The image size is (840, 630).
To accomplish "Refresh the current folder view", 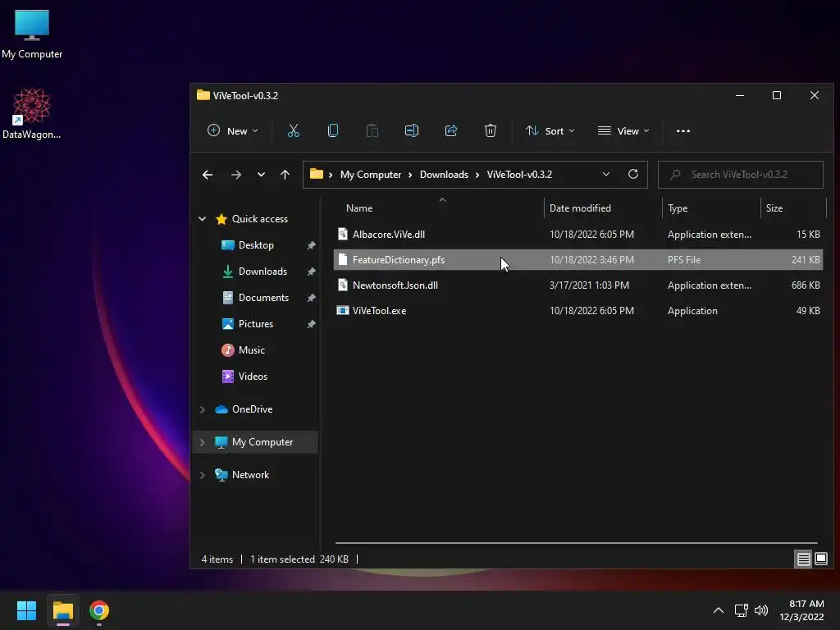I will tap(632, 174).
